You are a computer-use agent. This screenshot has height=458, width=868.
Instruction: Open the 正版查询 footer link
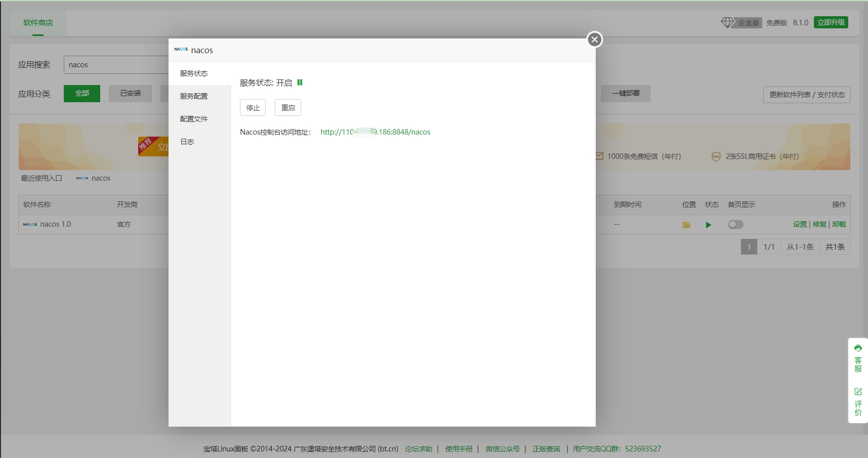[x=546, y=449]
